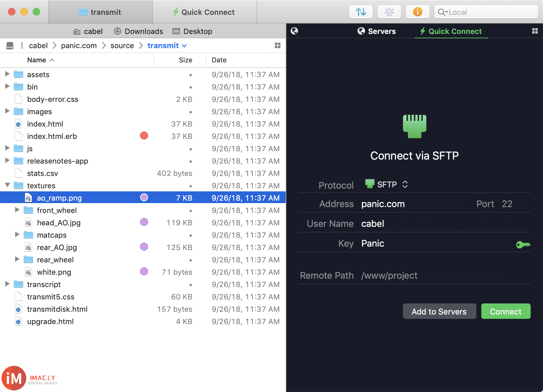Go to cabel home favorite

coord(88,31)
